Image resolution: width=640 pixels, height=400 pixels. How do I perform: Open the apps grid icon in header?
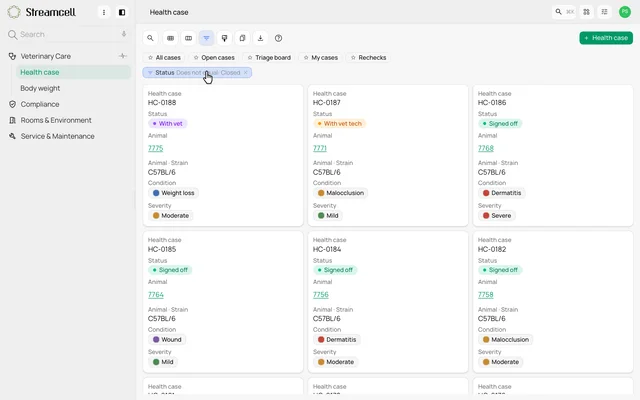[587, 12]
